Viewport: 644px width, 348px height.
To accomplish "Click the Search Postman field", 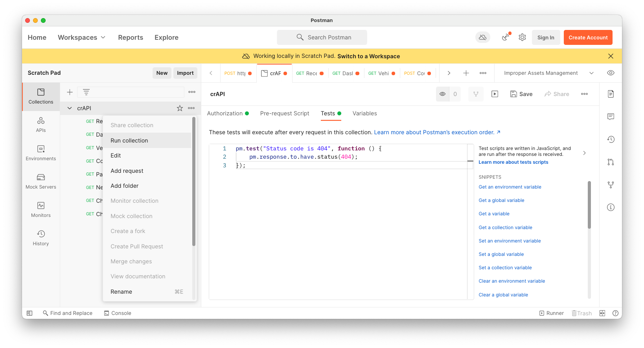I will (x=322, y=37).
